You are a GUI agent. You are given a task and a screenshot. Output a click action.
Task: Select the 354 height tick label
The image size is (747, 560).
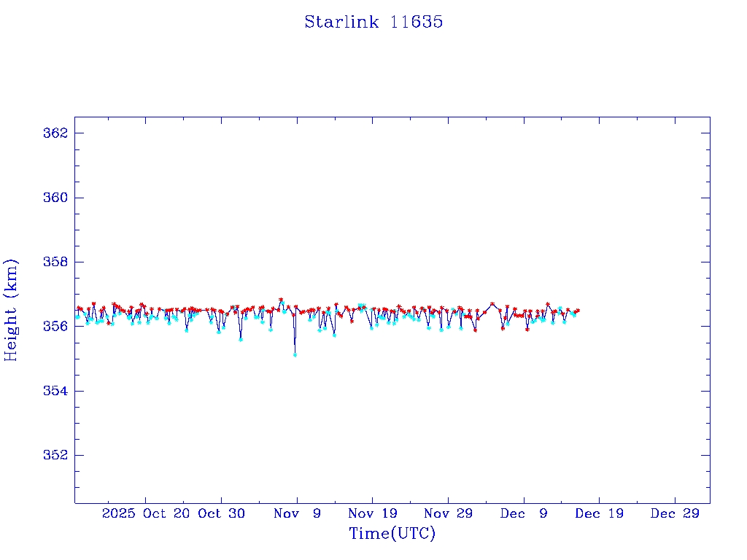[x=55, y=391]
